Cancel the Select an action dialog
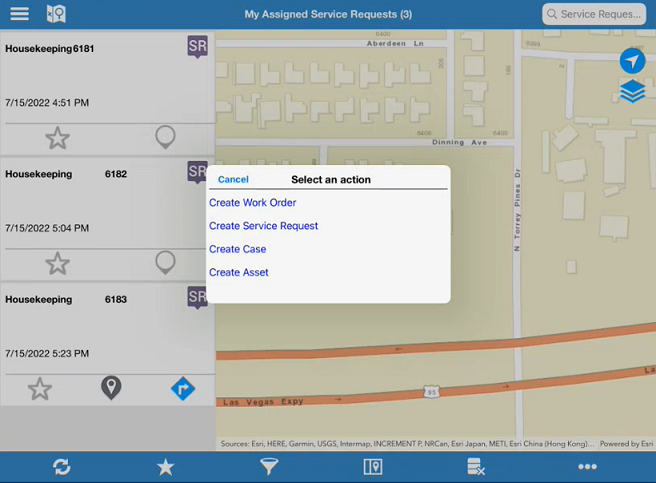This screenshot has width=656, height=483. pyautogui.click(x=233, y=180)
